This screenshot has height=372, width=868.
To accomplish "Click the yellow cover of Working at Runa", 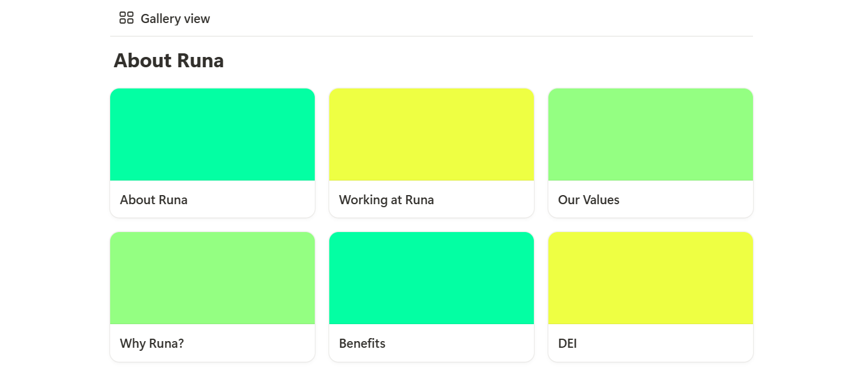I will [432, 135].
